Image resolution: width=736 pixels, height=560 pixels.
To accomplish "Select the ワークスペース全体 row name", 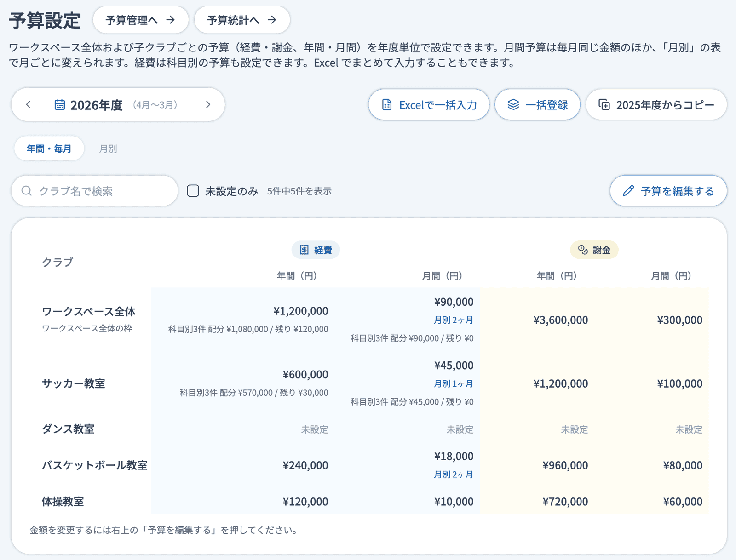I will [x=89, y=312].
